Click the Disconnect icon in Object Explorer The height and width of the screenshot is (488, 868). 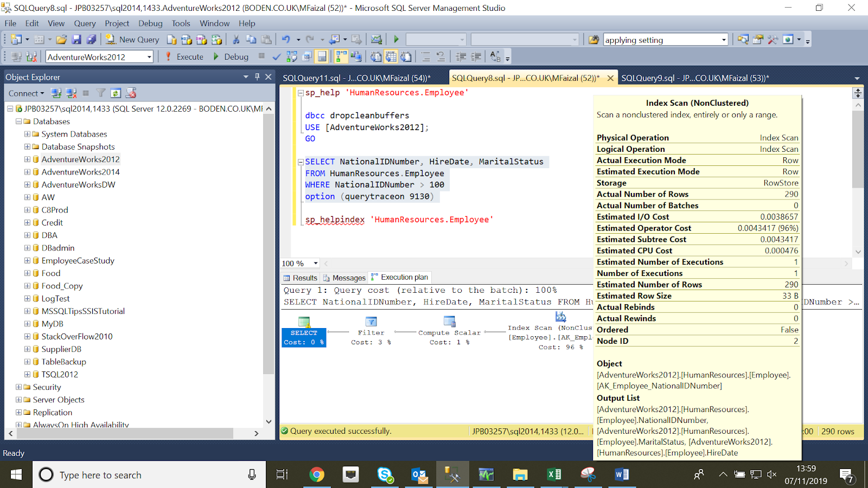click(71, 93)
